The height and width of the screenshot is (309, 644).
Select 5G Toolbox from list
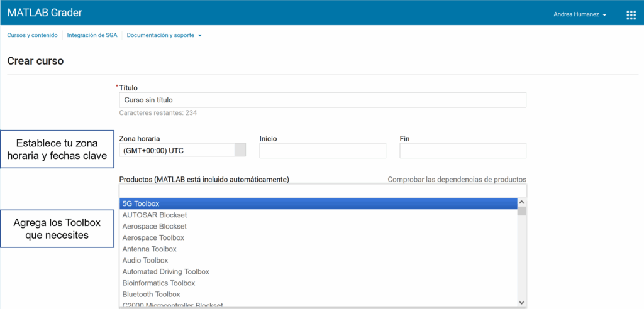pos(318,203)
